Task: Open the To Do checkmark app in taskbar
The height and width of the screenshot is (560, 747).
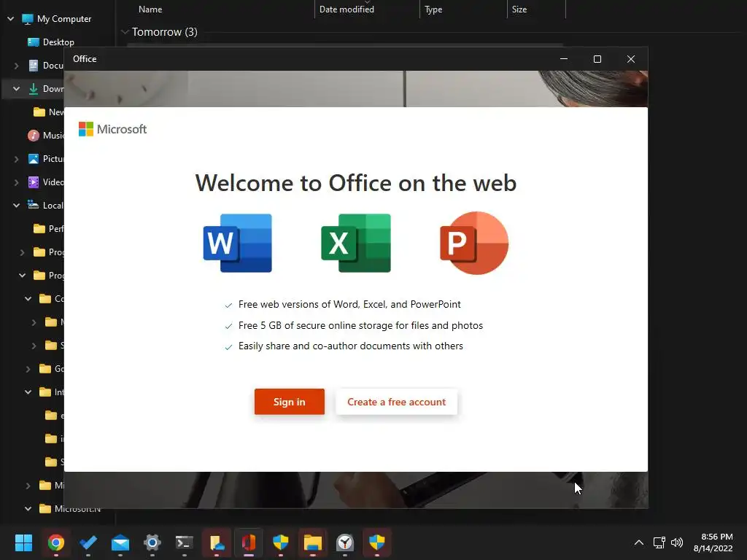Action: click(88, 542)
